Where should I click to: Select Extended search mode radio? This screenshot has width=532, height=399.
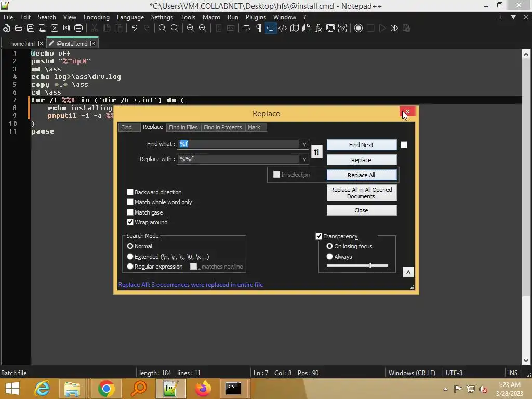click(x=130, y=257)
